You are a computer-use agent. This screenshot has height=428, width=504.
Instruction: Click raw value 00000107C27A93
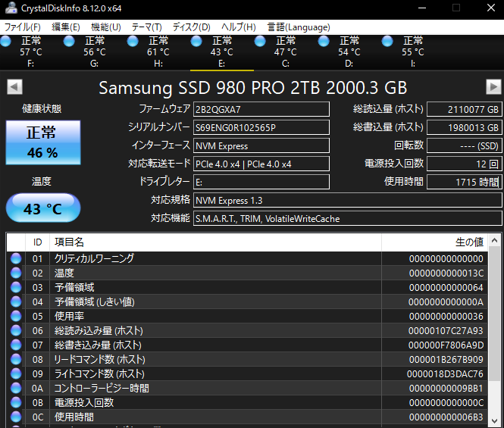446,330
